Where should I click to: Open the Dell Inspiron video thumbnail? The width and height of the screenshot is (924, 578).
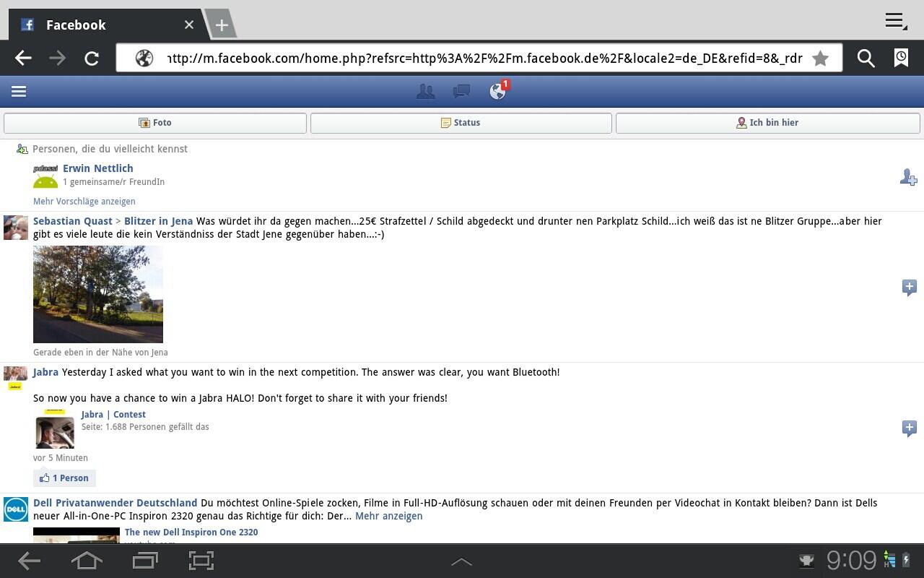click(77, 535)
